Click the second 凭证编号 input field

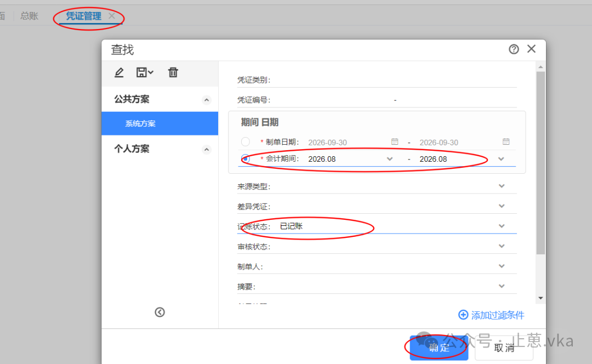pos(458,100)
